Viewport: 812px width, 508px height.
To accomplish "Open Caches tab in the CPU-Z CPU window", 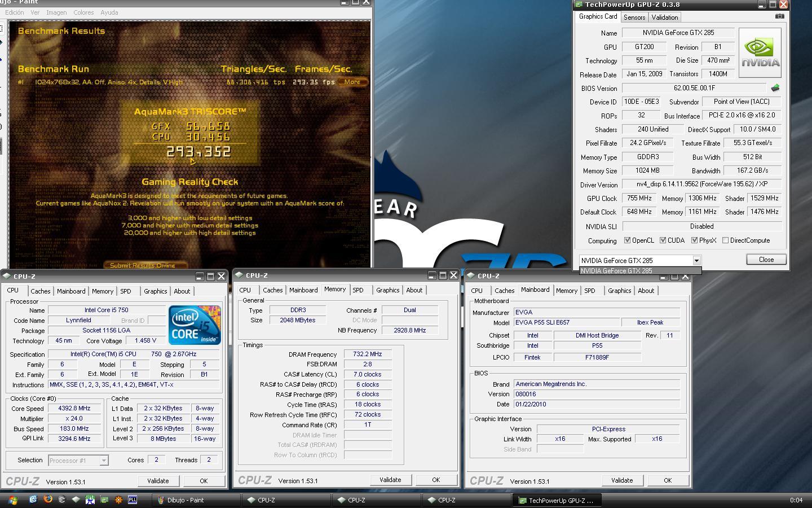I will [x=41, y=291].
